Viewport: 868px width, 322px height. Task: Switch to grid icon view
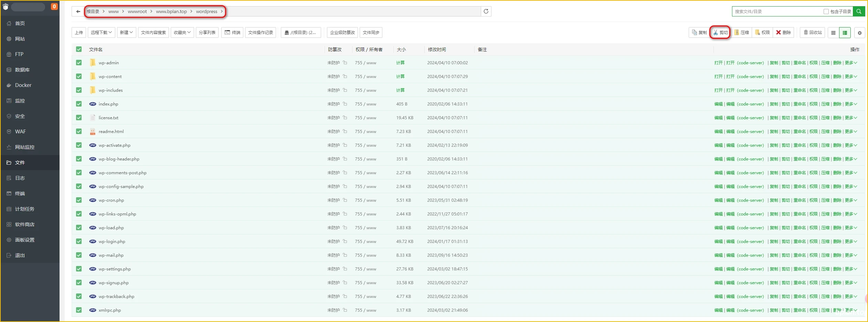(833, 33)
